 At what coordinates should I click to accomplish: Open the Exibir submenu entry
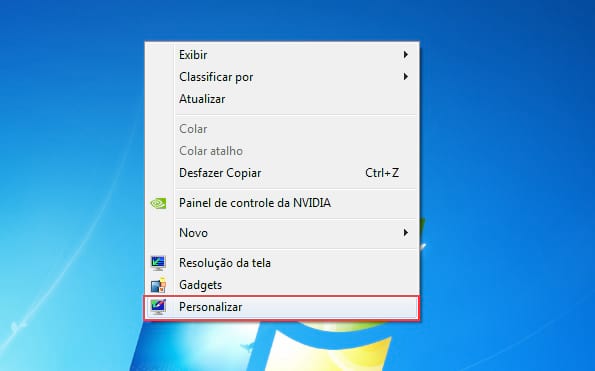pyautogui.click(x=282, y=55)
